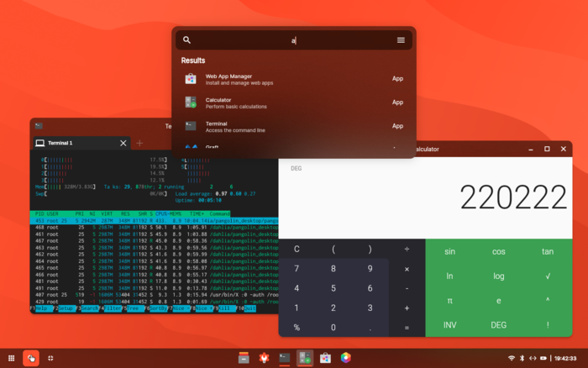This screenshot has height=368, width=588.
Task: Click F6 SortBy in htop footer
Action: click(x=156, y=308)
